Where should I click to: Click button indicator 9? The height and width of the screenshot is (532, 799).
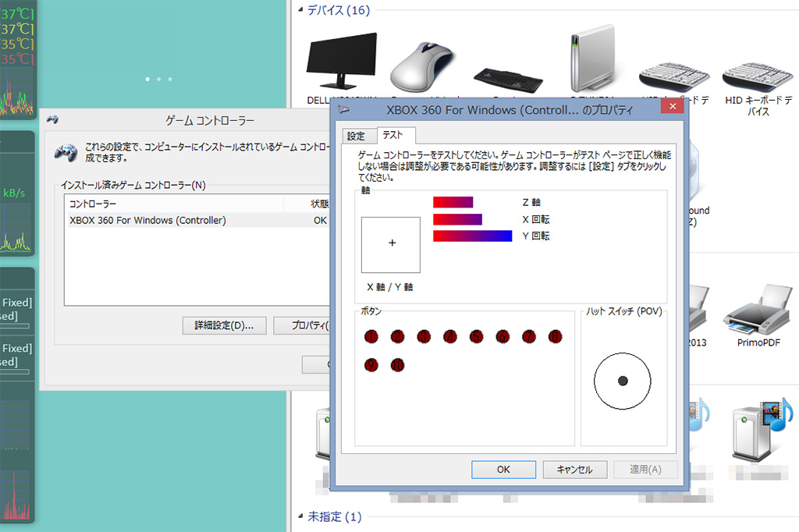tap(371, 365)
